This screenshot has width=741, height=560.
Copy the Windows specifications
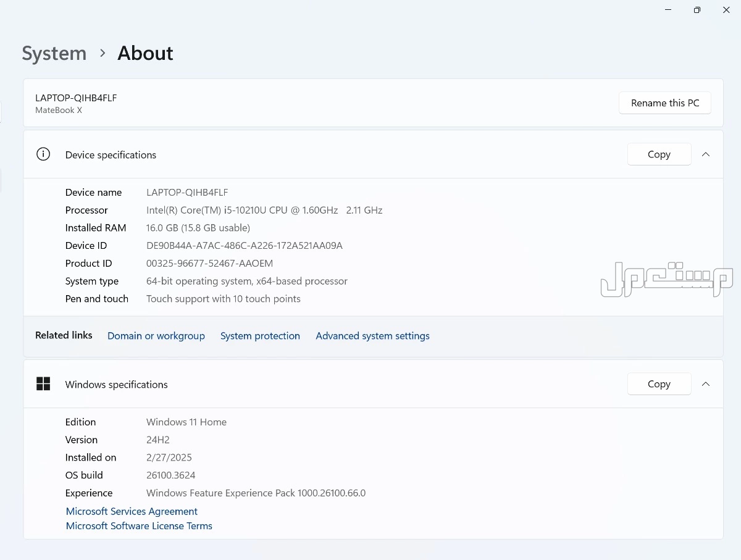[659, 384]
